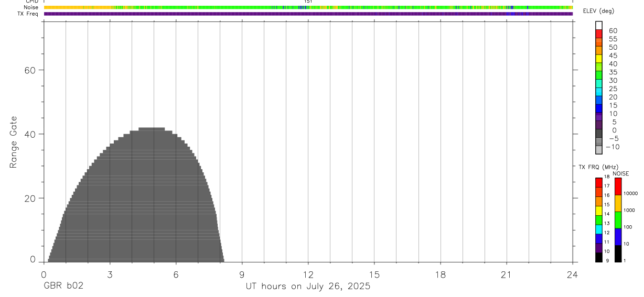Click the black swatch in the TX FRQ bar
644x297 pixels.
tap(599, 257)
